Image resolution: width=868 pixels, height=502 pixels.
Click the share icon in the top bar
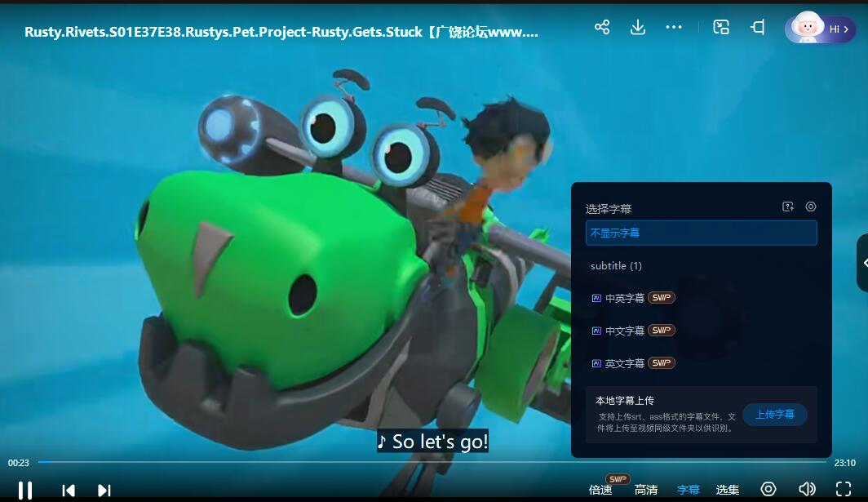602,27
